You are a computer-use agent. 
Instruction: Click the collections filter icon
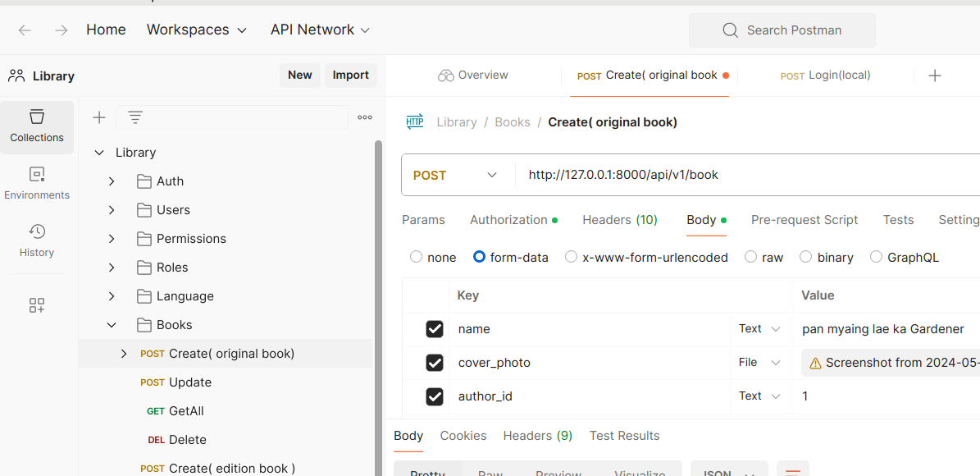tap(135, 117)
